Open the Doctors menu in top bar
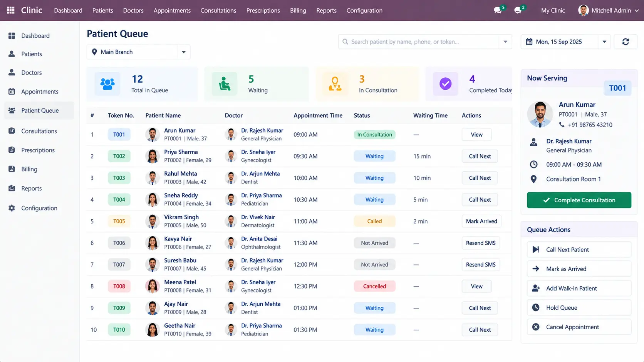The image size is (644, 362). pos(133,10)
